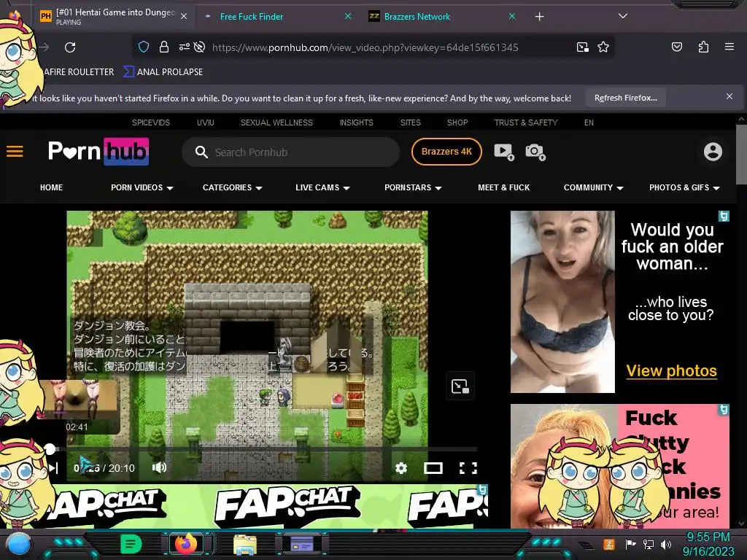Expand the LIVE CAMS dropdown
The width and height of the screenshot is (747, 560).
coord(322,187)
